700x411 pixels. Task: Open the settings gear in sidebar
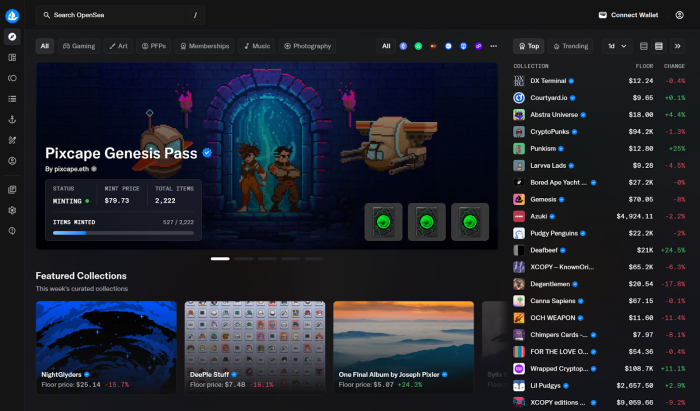point(12,210)
